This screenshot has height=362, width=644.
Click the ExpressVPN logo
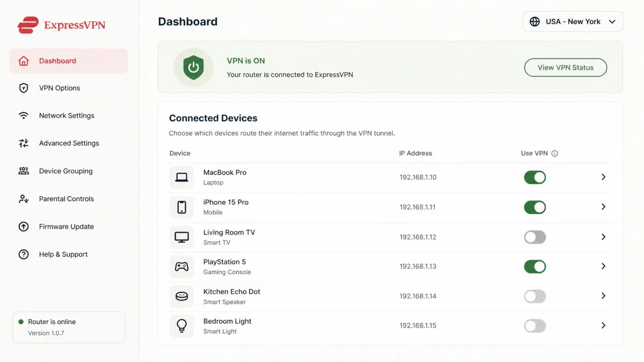(x=61, y=25)
